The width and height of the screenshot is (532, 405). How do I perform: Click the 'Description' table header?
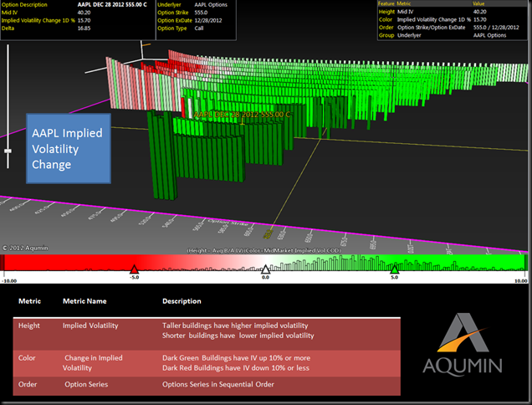tap(182, 301)
